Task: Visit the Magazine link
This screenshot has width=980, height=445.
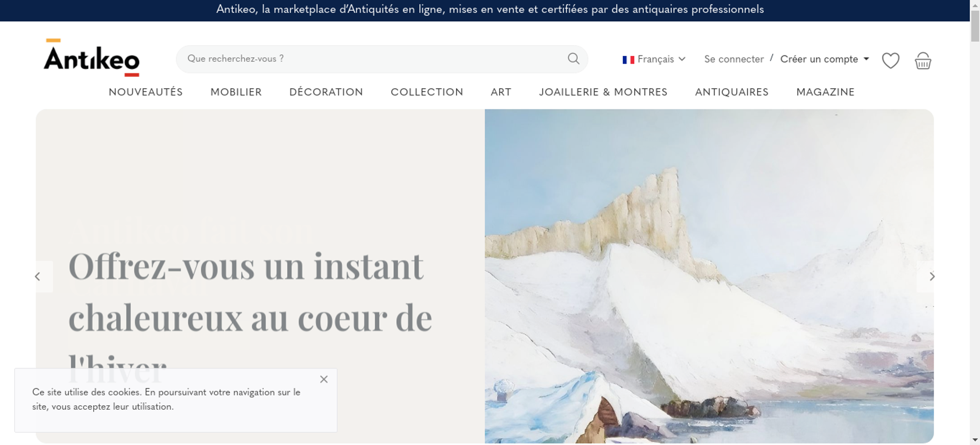Action: point(826,92)
